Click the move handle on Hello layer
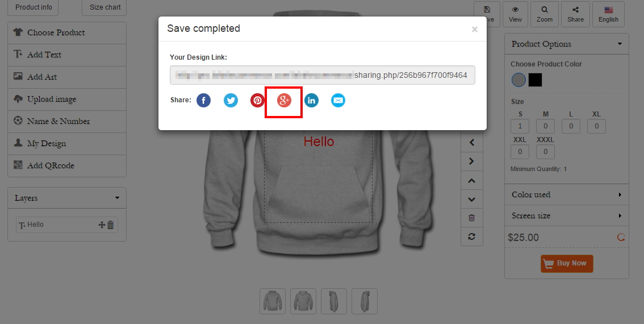Image resolution: width=644 pixels, height=324 pixels. 102,225
